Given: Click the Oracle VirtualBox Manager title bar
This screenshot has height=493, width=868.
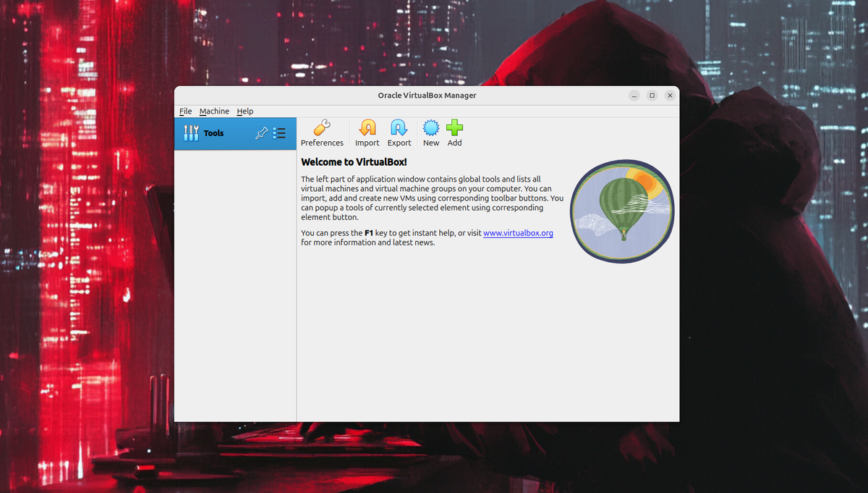Looking at the screenshot, I should (427, 95).
